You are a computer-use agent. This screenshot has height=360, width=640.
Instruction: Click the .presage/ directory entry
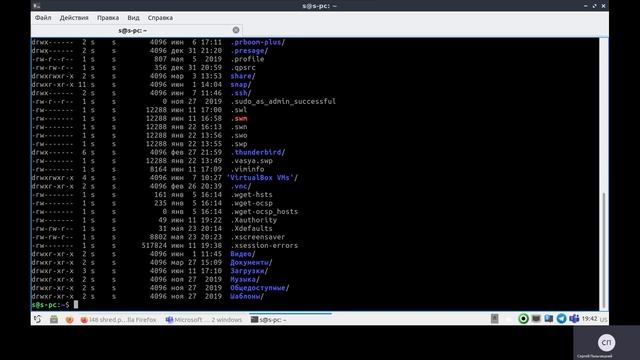249,51
